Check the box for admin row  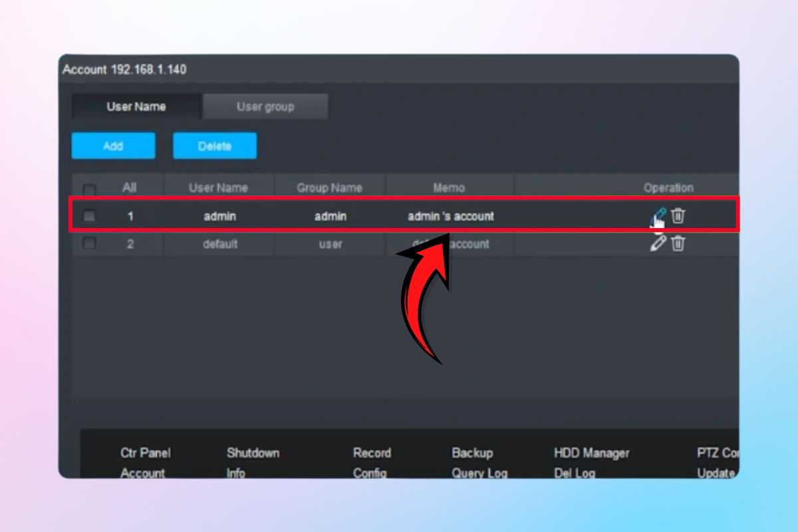pyautogui.click(x=89, y=216)
